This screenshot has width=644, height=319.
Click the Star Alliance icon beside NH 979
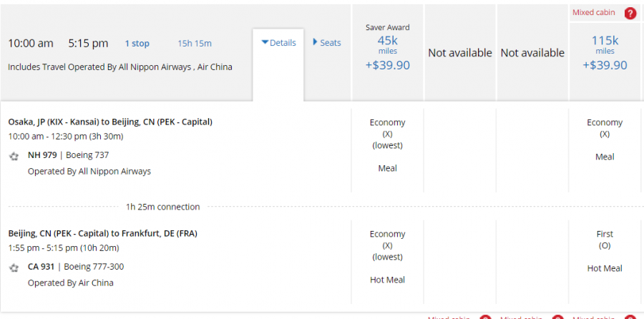tap(14, 155)
